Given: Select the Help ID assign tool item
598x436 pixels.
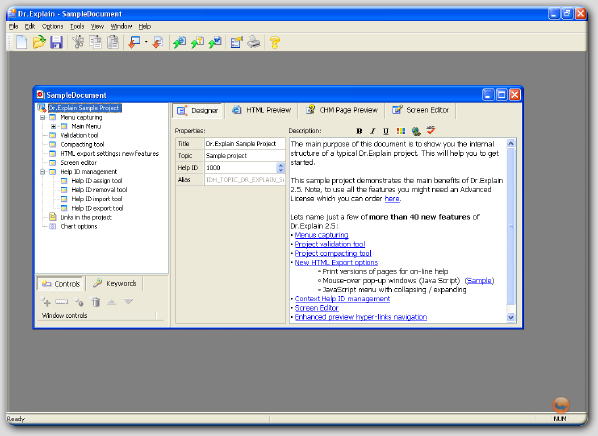Looking at the screenshot, I should point(97,181).
